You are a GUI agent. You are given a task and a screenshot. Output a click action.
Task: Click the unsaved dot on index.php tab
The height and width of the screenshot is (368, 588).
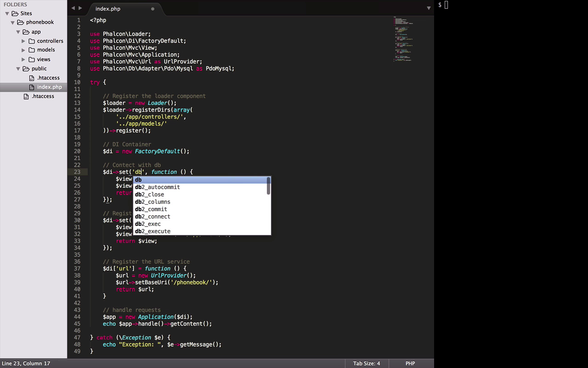(153, 9)
